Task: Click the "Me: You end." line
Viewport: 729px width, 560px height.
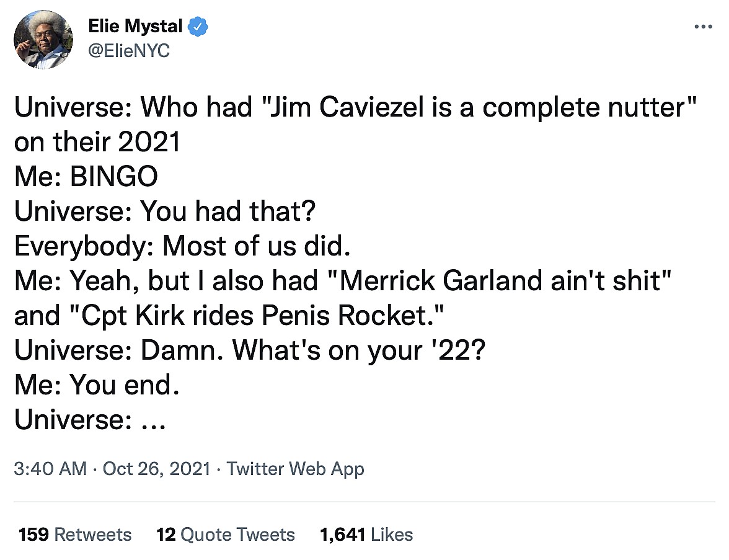Action: [x=97, y=386]
